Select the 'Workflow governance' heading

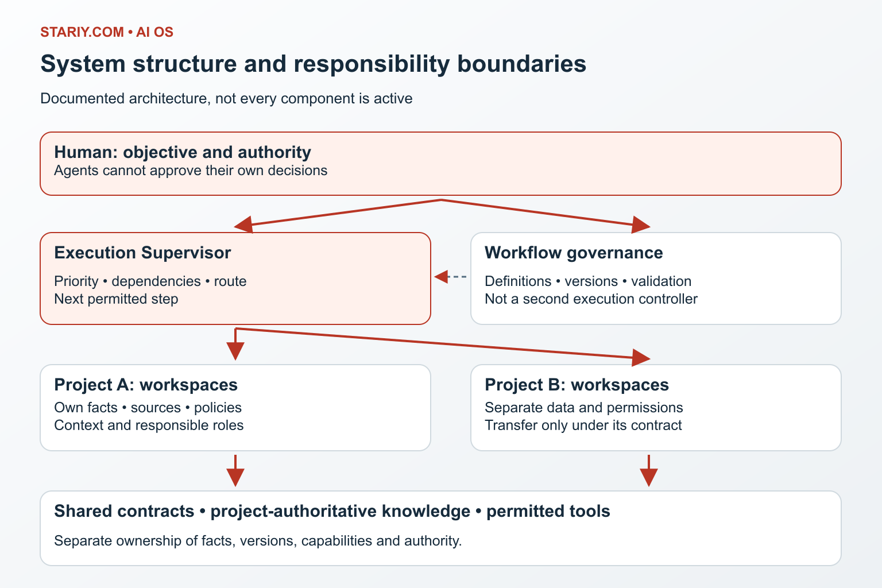tap(574, 253)
